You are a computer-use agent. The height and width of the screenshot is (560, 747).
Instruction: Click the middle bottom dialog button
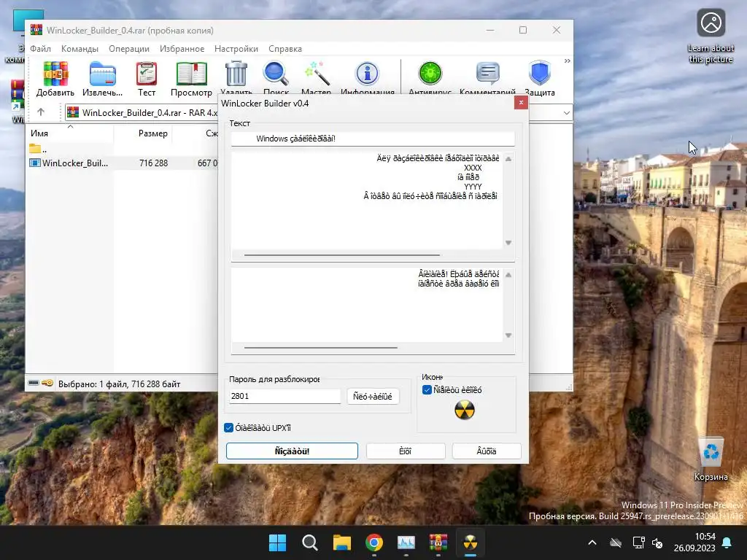pos(406,451)
